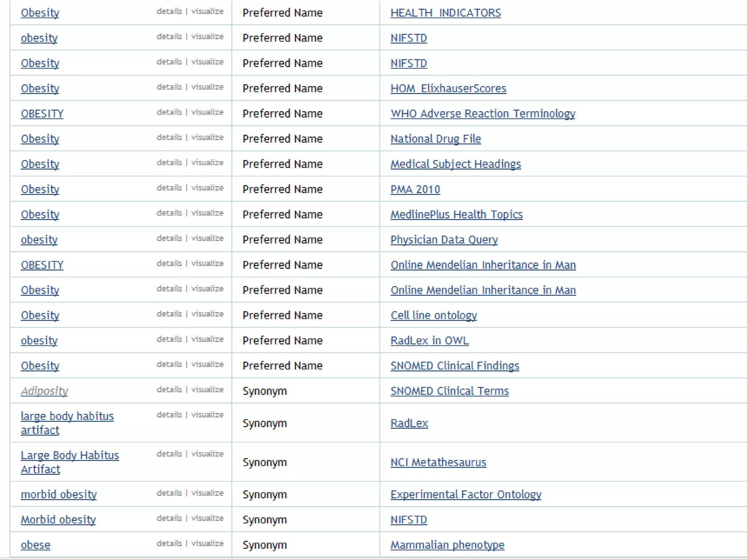Open the WHO Adverse Reaction Terminology link
This screenshot has height=560, width=747.
click(x=483, y=113)
